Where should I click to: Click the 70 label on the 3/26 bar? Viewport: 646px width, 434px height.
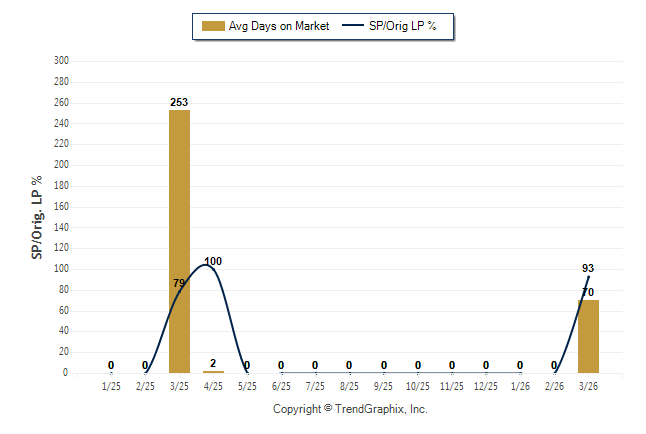point(588,292)
